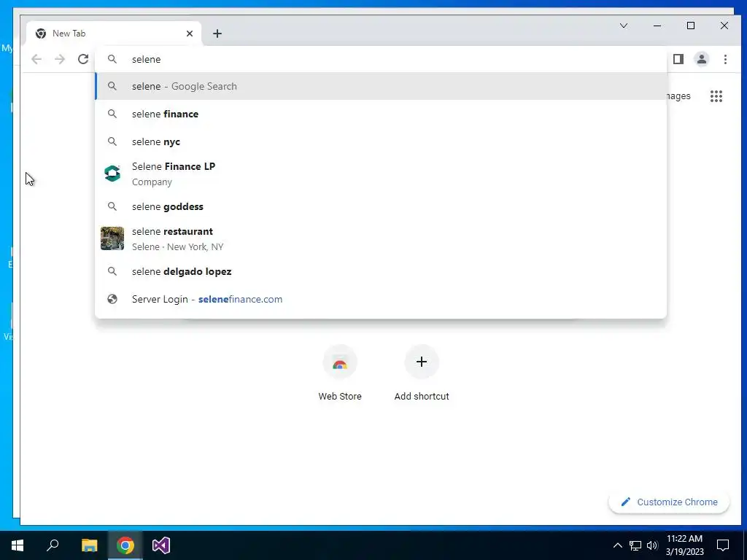Viewport: 747px width, 560px height.
Task: Open the notification center icon
Action: [723, 545]
